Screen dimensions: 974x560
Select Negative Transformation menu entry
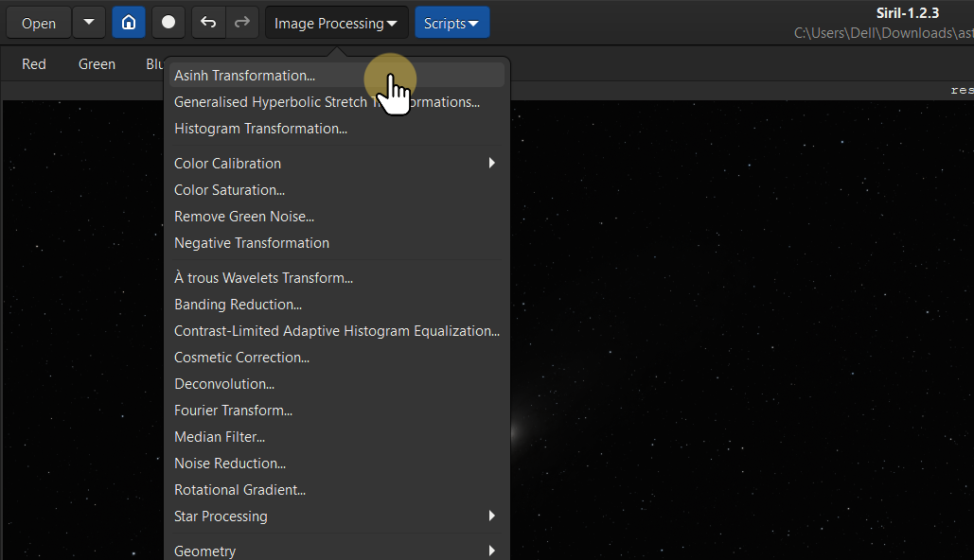pyautogui.click(x=252, y=243)
